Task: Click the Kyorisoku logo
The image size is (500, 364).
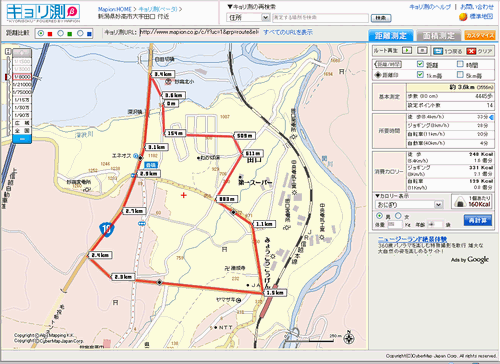Action: tap(43, 12)
